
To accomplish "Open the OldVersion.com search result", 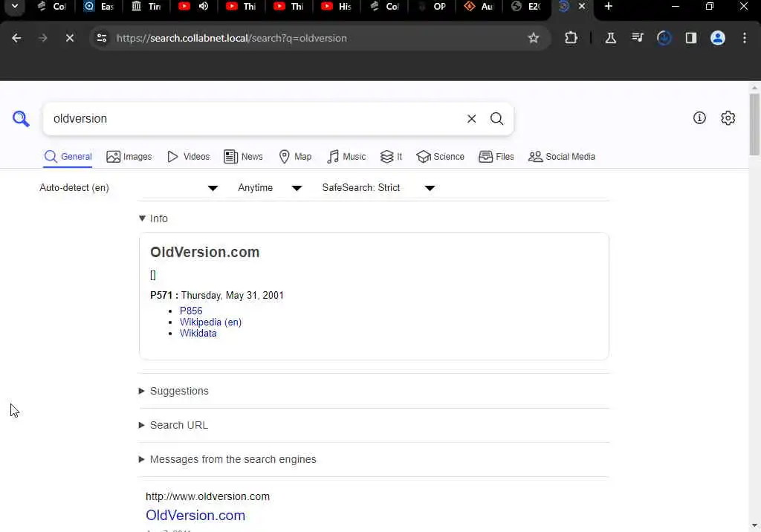I will pos(195,515).
